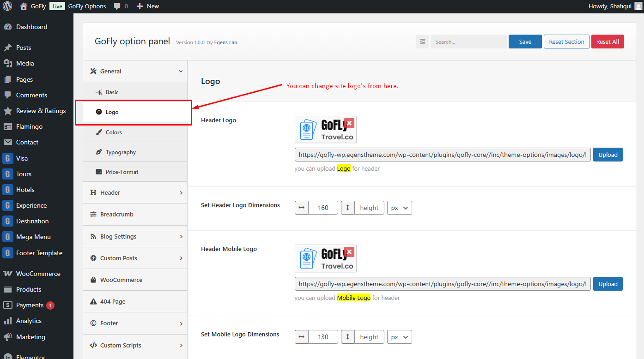Open the WordPress logo menu
This screenshot has width=644, height=359.
7,6
